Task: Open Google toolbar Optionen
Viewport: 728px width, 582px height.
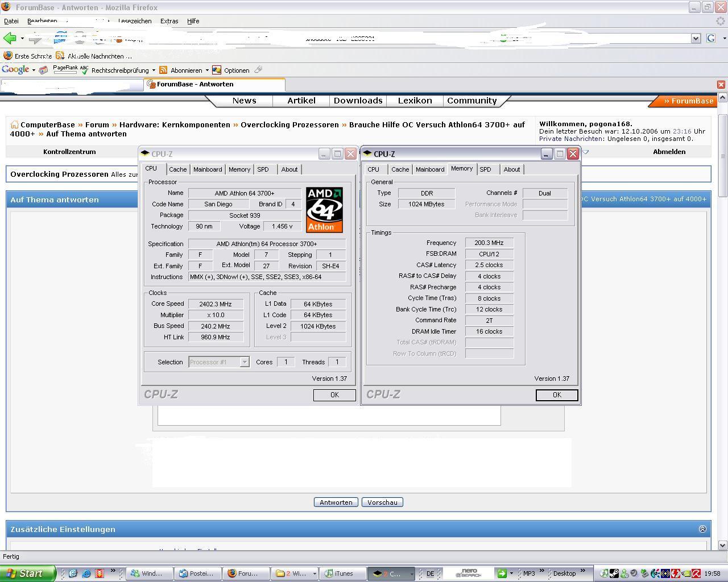Action: tap(231, 70)
